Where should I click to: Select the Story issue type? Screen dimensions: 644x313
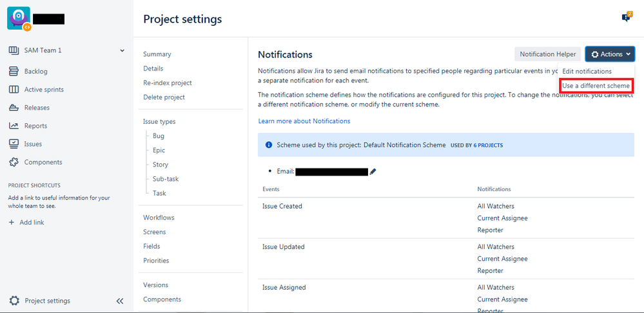(160, 165)
